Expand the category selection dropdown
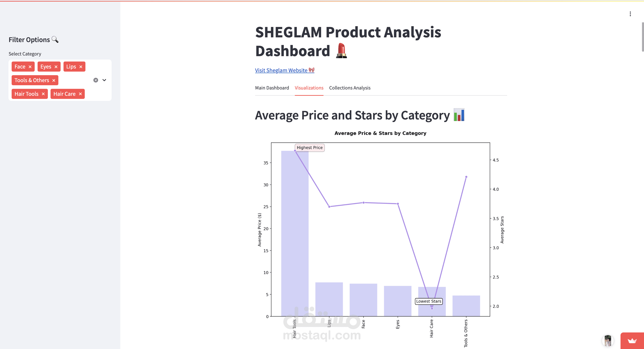 [x=104, y=80]
